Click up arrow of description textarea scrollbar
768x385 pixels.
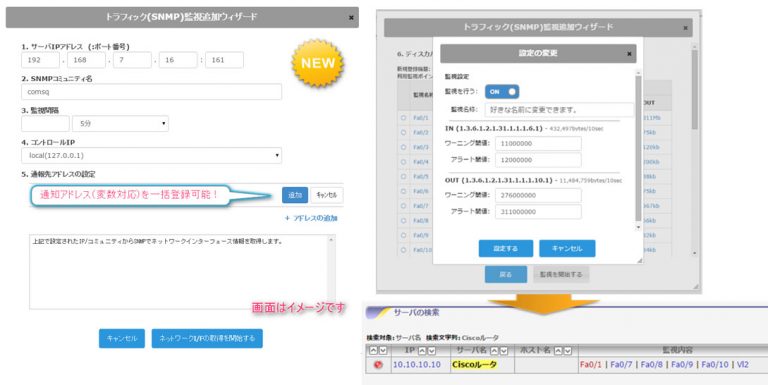click(x=332, y=240)
